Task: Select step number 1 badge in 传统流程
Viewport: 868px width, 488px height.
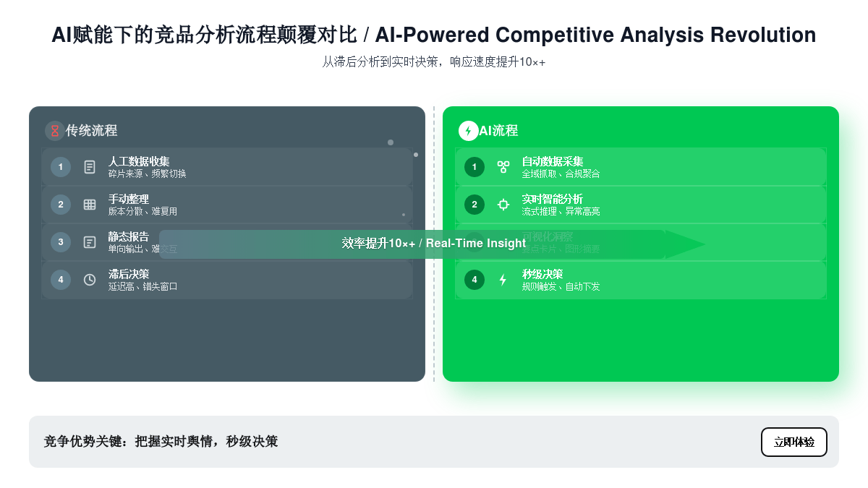Action: (x=61, y=167)
